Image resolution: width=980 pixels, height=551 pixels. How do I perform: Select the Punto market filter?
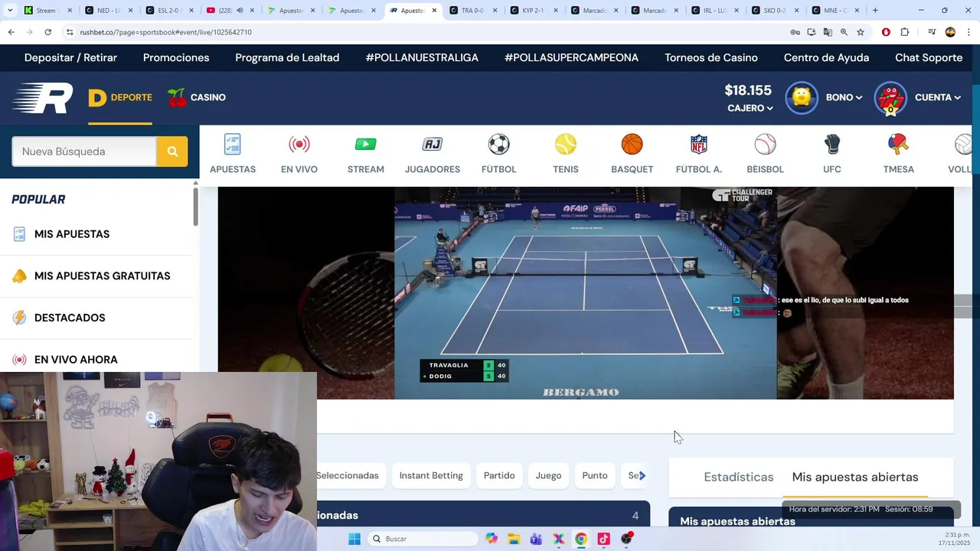point(595,475)
